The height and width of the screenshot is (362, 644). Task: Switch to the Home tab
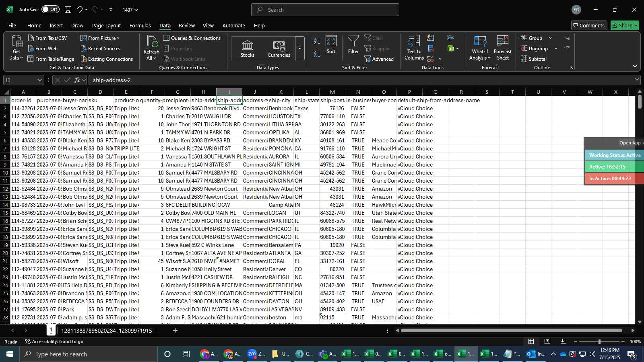(34, 25)
